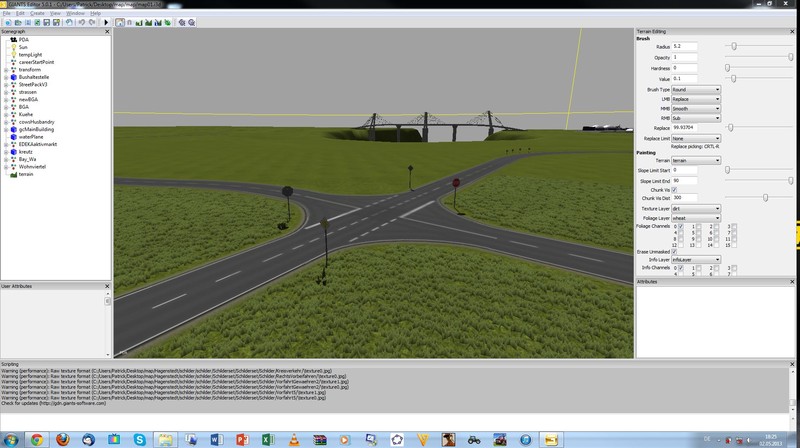Viewport: 800px width, 448px height.
Task: Click the first magnifier icon in toolbar
Action: pyautogui.click(x=182, y=22)
